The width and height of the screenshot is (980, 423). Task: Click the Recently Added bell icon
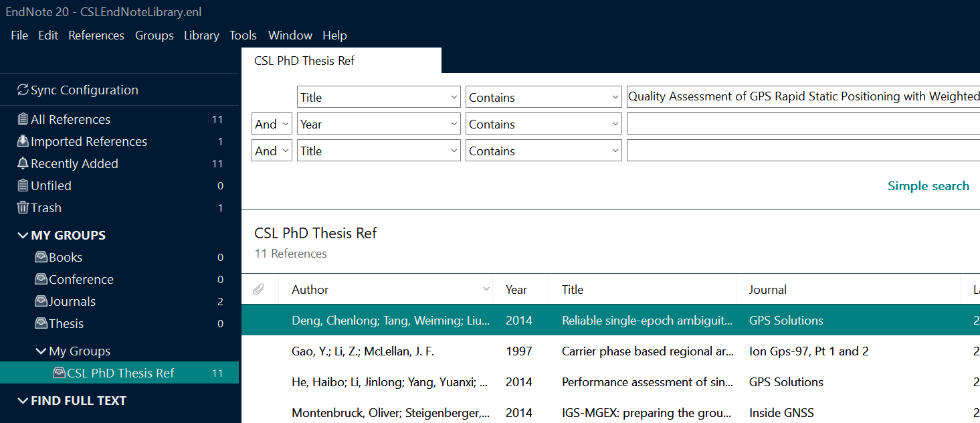(x=23, y=163)
